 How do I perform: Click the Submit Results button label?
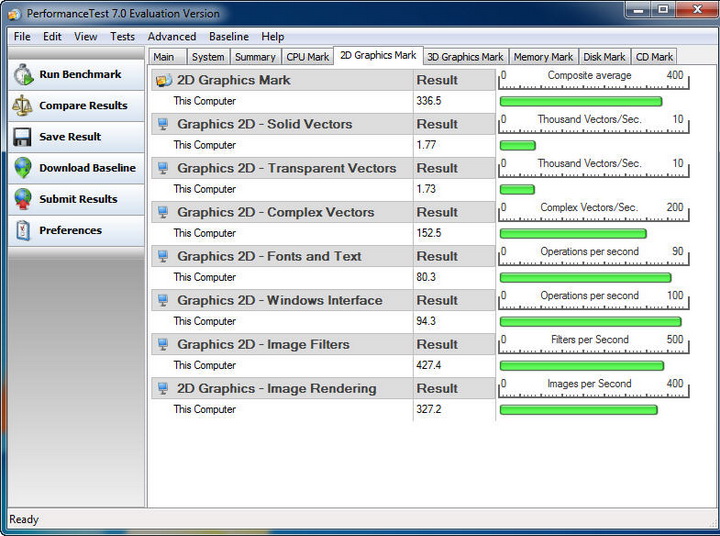pos(78,199)
